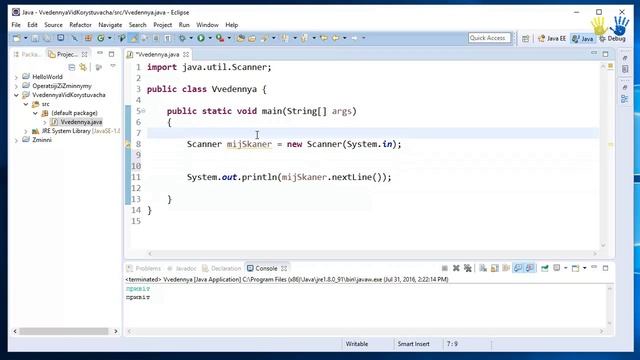Switch to the Java perspective
The image size is (640, 360).
(582, 38)
